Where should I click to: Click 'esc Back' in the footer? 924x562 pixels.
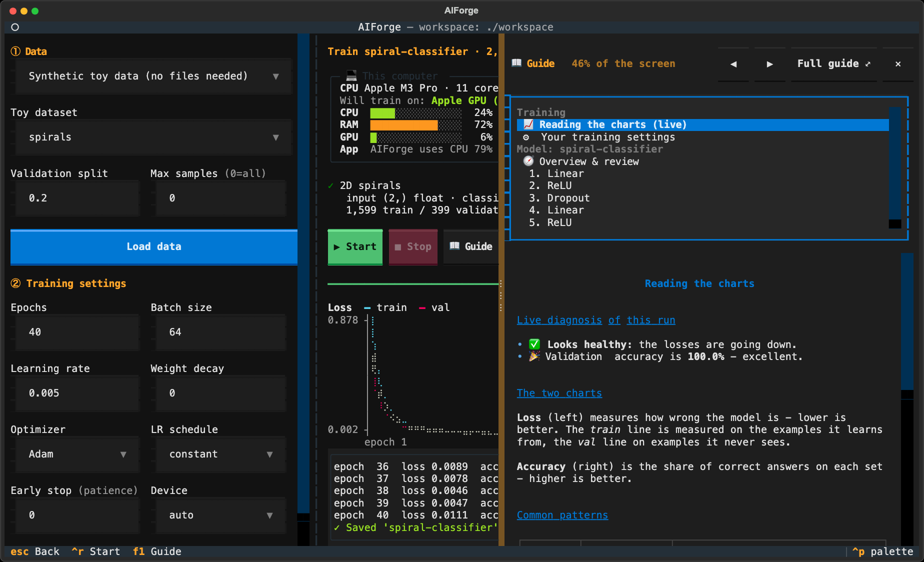point(35,551)
